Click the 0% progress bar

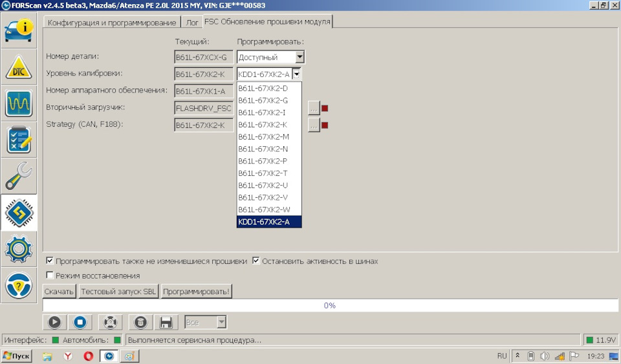pyautogui.click(x=331, y=305)
